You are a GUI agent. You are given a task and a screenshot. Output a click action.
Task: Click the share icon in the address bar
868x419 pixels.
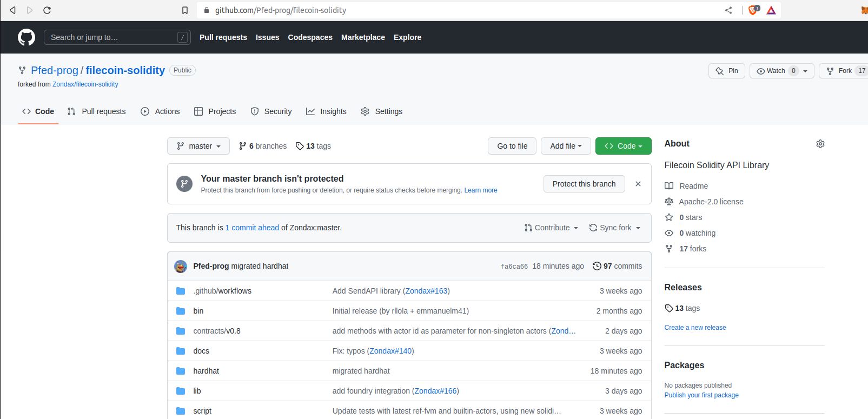tap(728, 10)
